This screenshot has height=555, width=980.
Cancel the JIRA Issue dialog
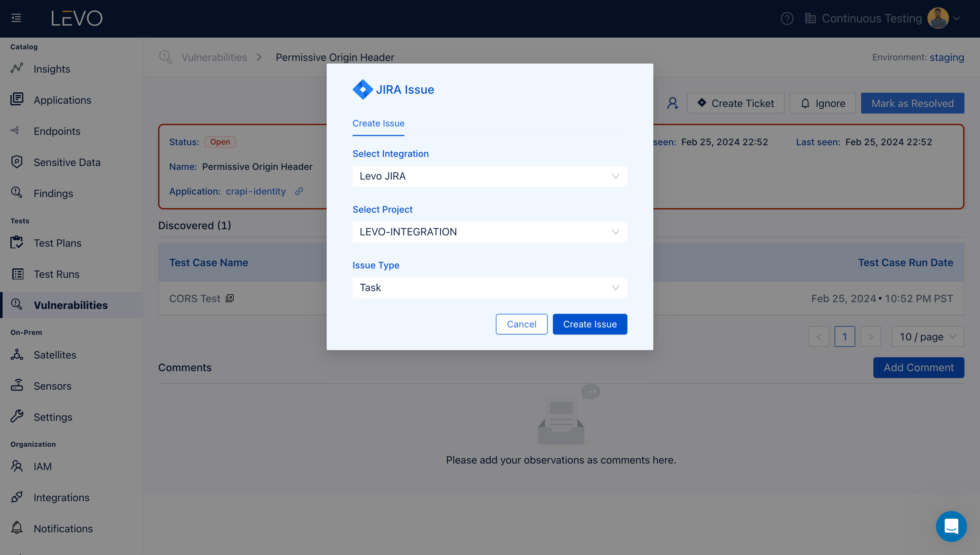(x=521, y=324)
